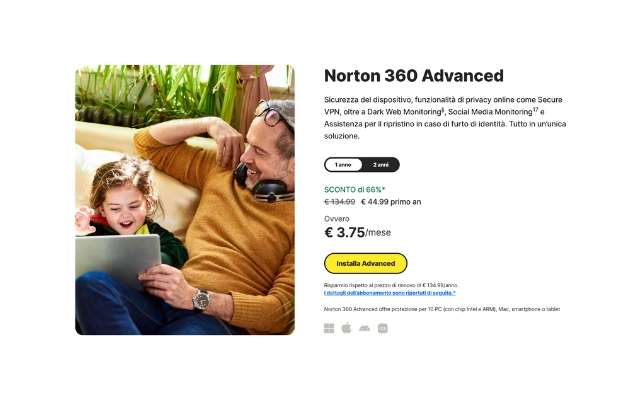Click the father and child product photo
640x400 pixels.
pyautogui.click(x=185, y=200)
